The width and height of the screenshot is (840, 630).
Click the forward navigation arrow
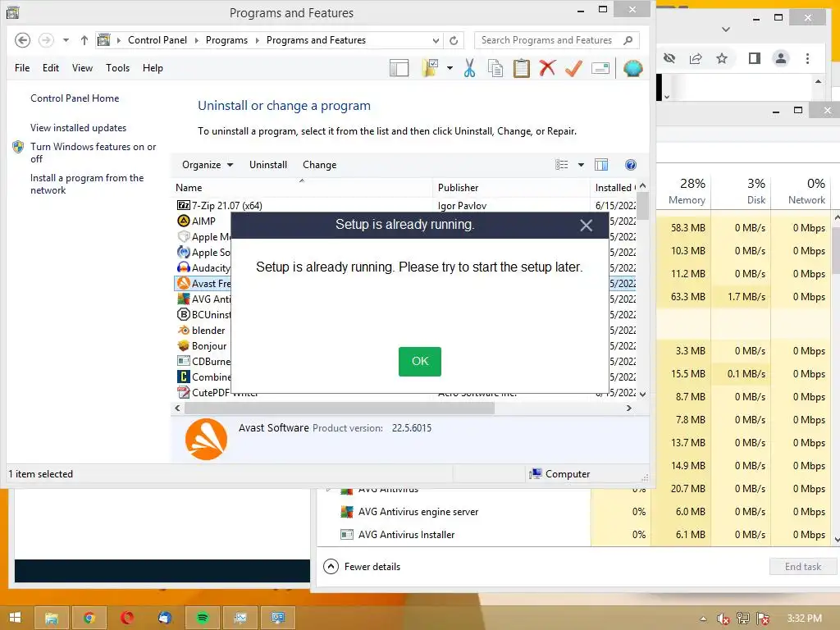click(x=46, y=40)
